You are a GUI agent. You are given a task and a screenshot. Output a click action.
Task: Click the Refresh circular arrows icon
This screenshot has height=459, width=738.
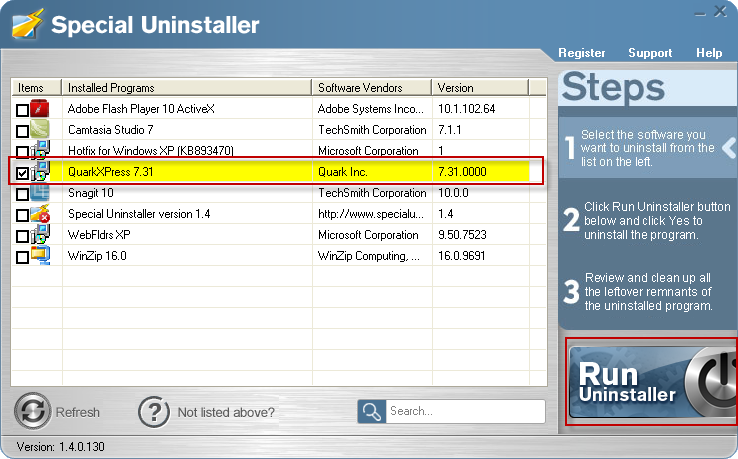(x=32, y=411)
